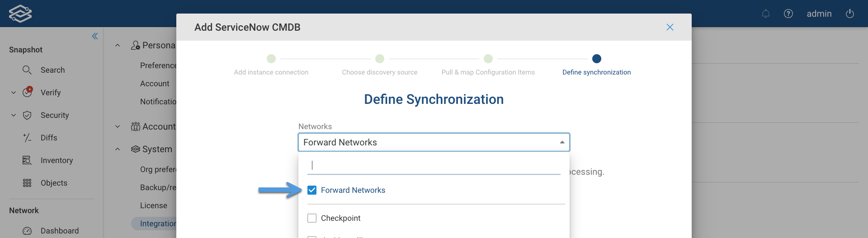The image size is (868, 238).
Task: Open Search in the Snapshot menu
Action: 52,70
